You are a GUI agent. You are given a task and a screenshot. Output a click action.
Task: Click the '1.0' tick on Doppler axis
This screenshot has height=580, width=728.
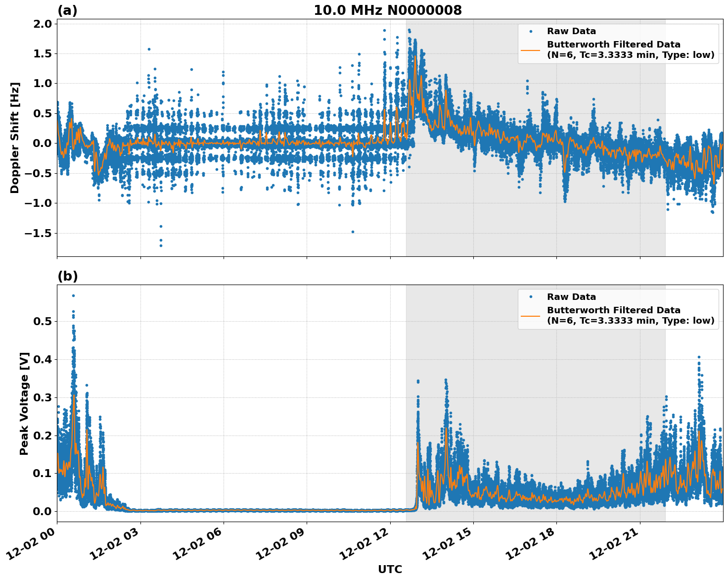coord(43,84)
